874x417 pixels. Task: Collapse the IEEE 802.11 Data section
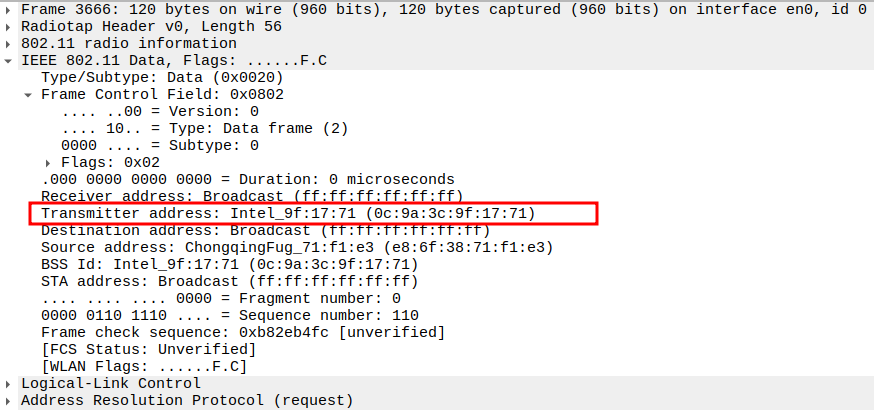point(9,60)
